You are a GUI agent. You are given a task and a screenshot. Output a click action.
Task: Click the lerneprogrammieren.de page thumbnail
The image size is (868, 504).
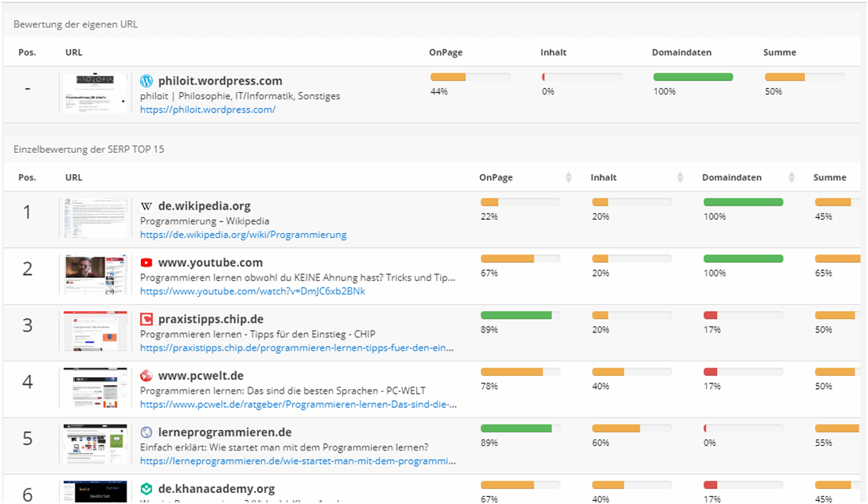click(x=95, y=446)
